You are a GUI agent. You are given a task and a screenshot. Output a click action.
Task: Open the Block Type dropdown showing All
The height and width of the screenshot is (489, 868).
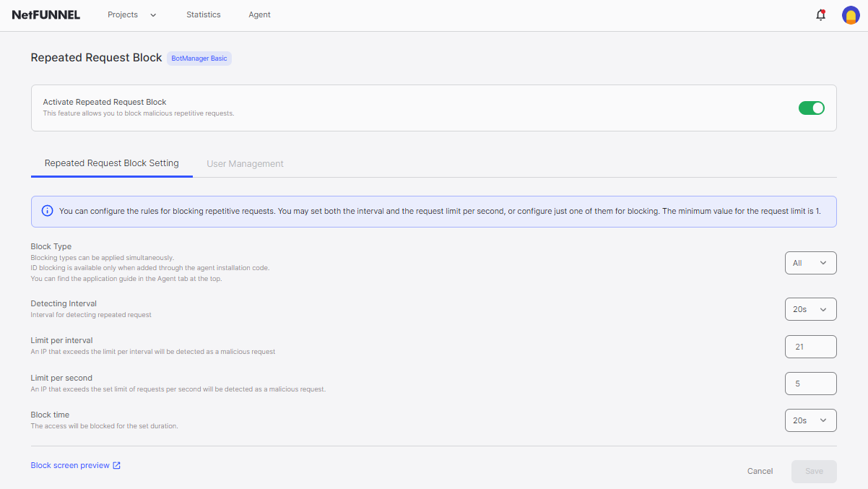point(810,263)
